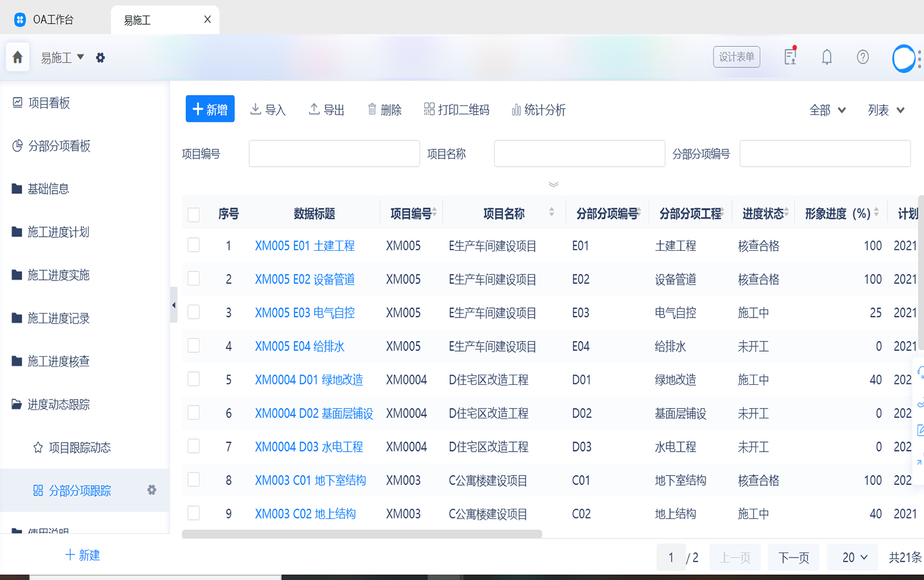
Task: Open the 列表 view dropdown
Action: tap(886, 110)
